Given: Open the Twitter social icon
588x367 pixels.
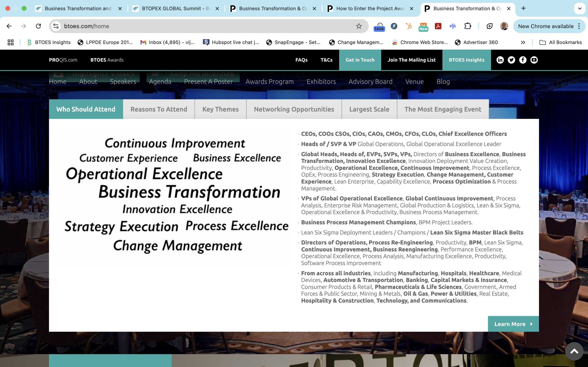Looking at the screenshot, I should tap(511, 60).
